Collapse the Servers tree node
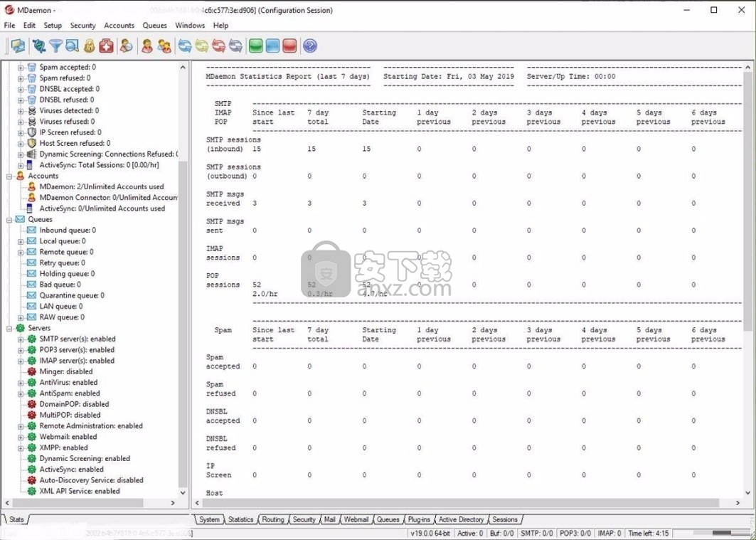 (9, 328)
